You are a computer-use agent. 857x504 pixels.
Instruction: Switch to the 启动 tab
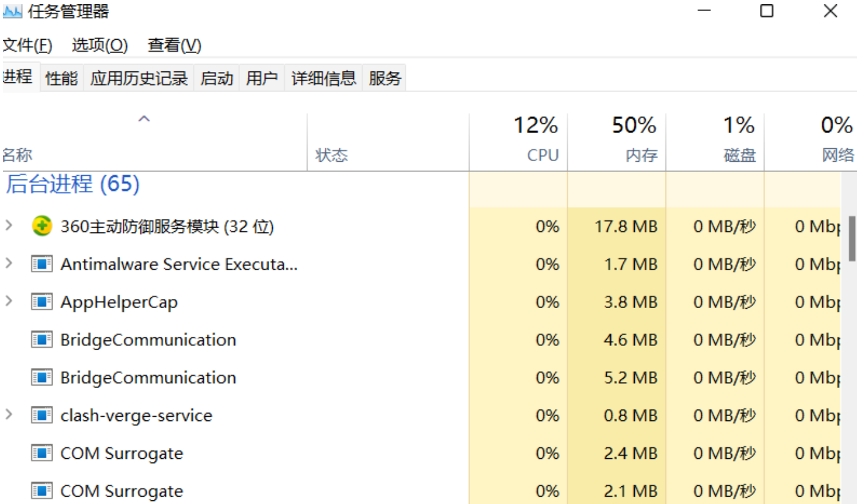217,78
